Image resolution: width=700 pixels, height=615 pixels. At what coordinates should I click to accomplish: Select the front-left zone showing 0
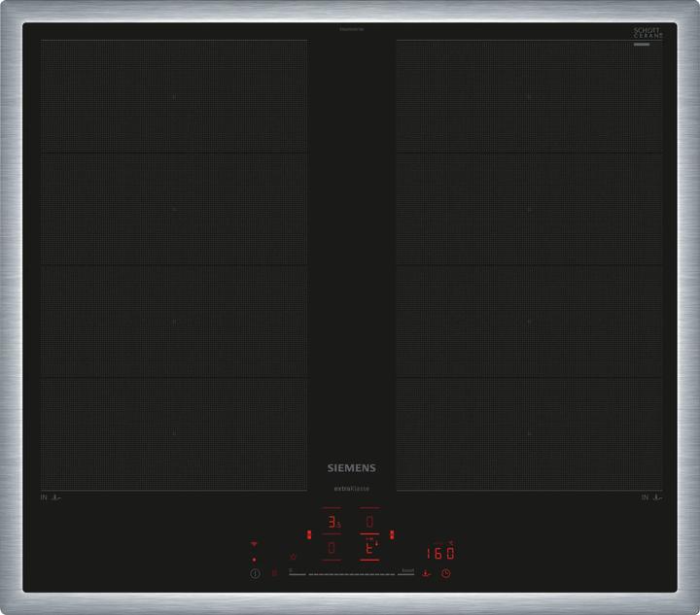[x=332, y=549]
